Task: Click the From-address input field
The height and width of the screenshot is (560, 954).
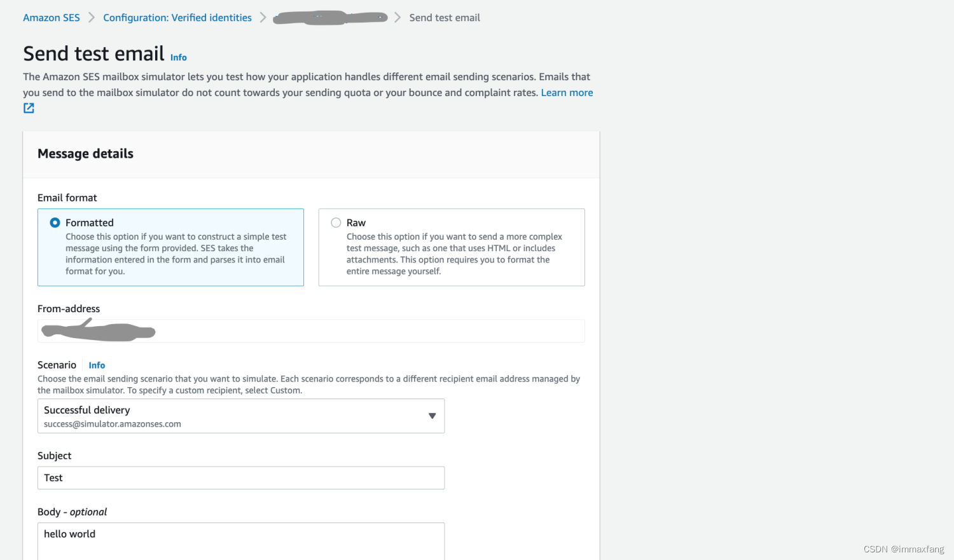Action: click(x=311, y=331)
